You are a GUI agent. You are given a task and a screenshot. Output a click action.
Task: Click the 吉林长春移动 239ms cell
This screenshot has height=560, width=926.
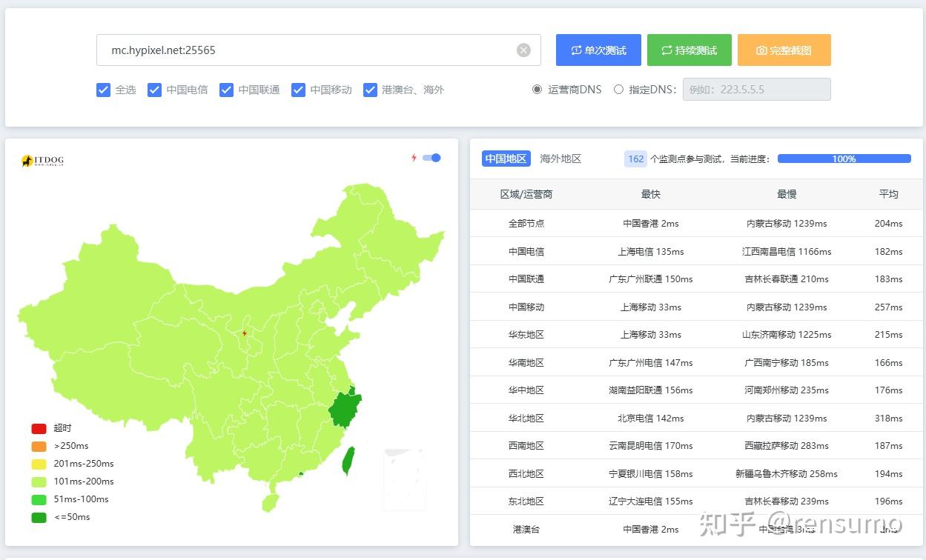(x=787, y=501)
